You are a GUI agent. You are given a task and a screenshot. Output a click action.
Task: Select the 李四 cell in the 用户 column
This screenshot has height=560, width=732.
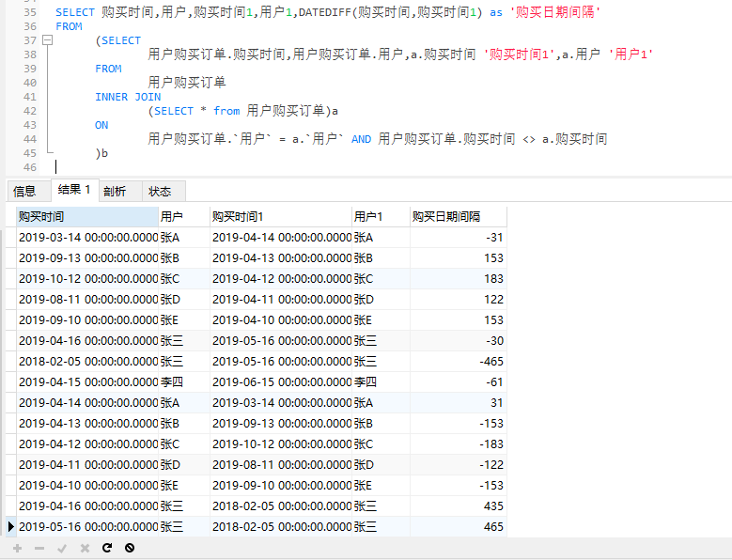(183, 381)
